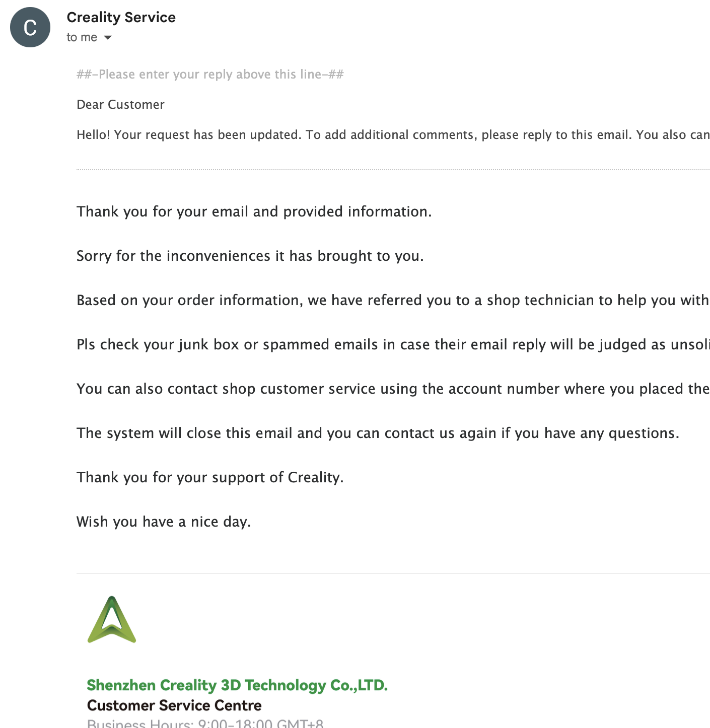Click the green Creality logo image
710x728 pixels.
pyautogui.click(x=112, y=620)
